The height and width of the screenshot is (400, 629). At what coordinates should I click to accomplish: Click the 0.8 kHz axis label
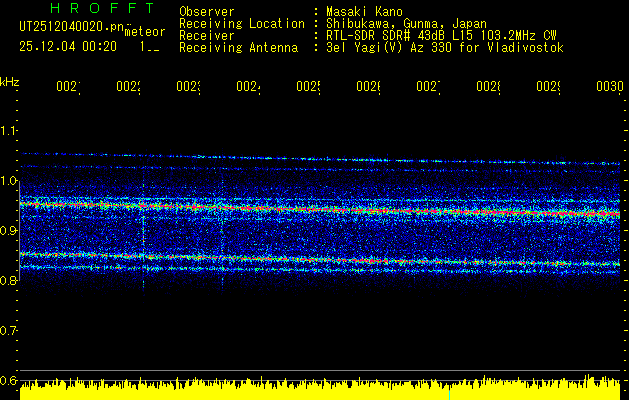8,280
